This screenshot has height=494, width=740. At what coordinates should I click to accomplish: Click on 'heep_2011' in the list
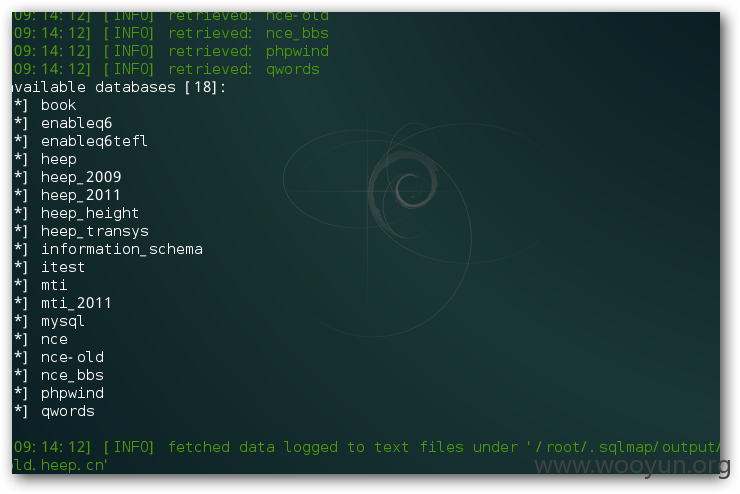coord(80,195)
